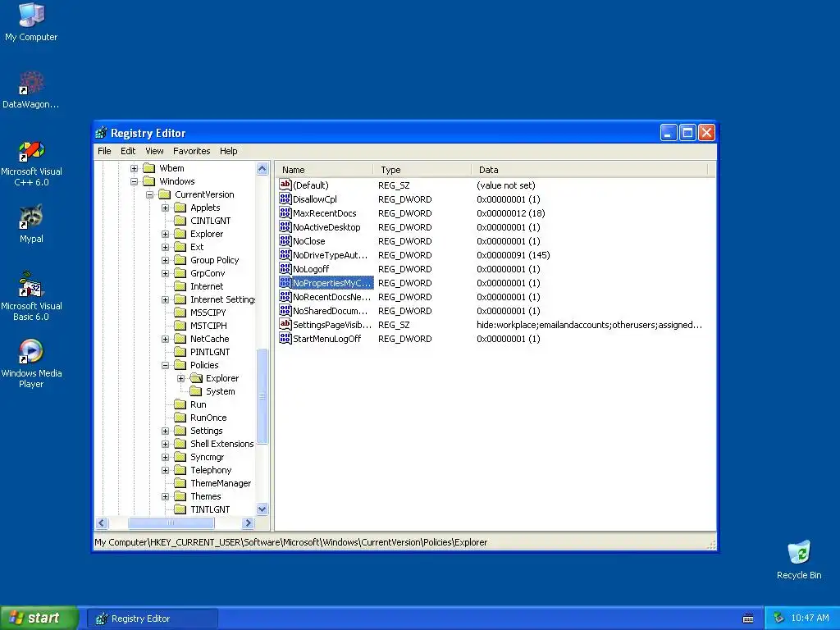This screenshot has width=840, height=630.
Task: Click the tree pane vertical scrollbar up arrow
Action: (x=262, y=169)
